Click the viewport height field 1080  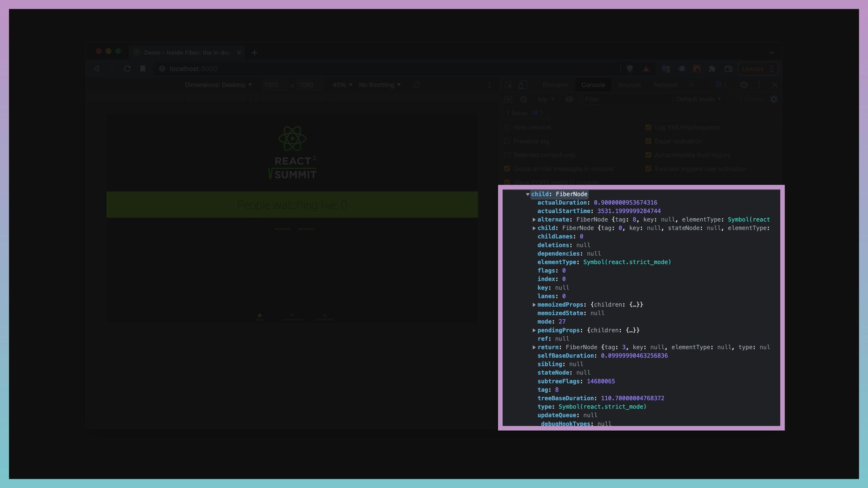pyautogui.click(x=310, y=85)
